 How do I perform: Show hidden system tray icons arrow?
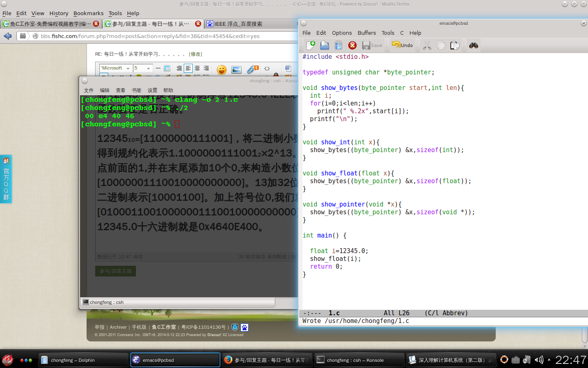549,360
